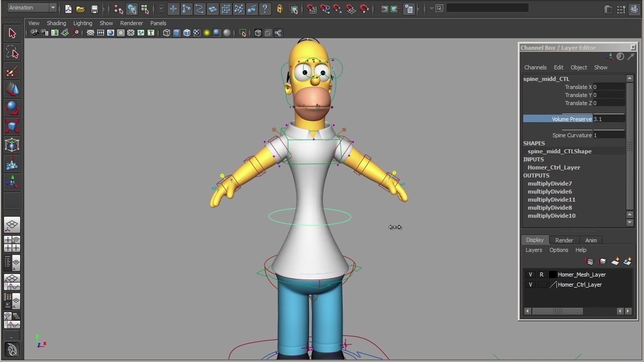
Task: Open a new scene file icon
Action: (x=68, y=9)
